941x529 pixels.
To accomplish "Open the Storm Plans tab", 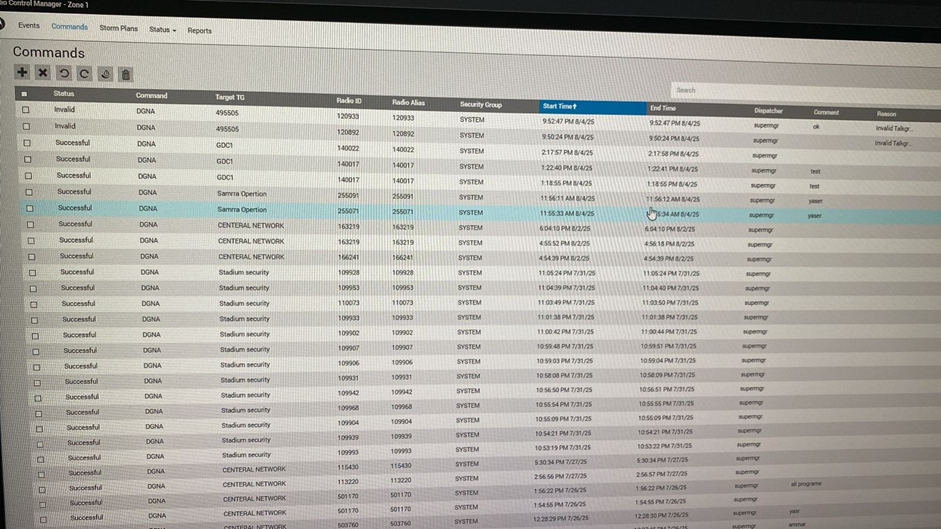I will tap(118, 28).
